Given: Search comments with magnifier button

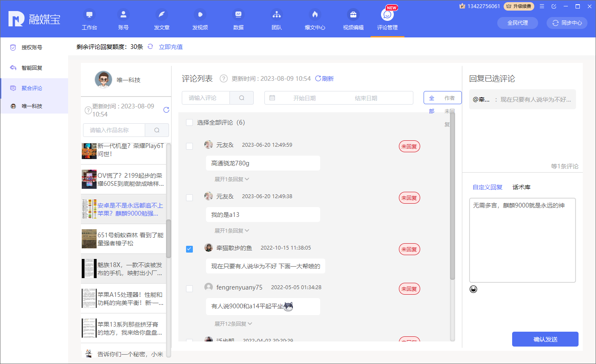Looking at the screenshot, I should click(241, 98).
